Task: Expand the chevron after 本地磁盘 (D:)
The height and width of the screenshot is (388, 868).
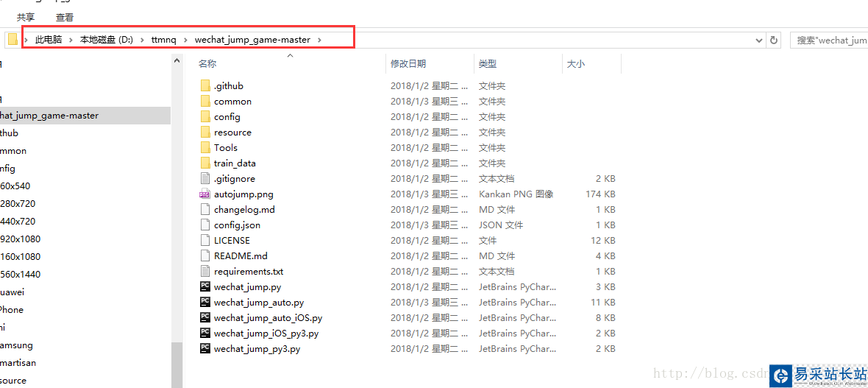Action: pos(142,40)
